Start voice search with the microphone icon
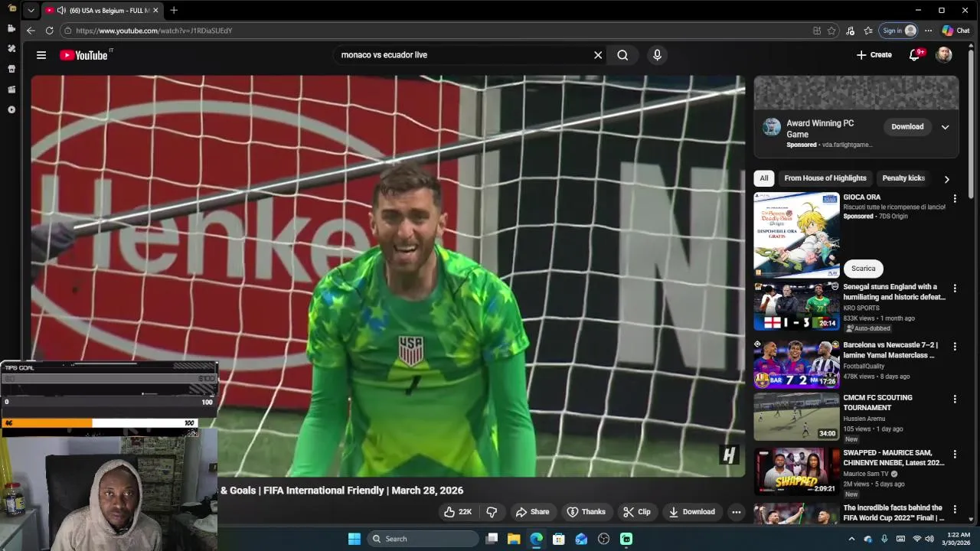The image size is (980, 551). (x=657, y=55)
